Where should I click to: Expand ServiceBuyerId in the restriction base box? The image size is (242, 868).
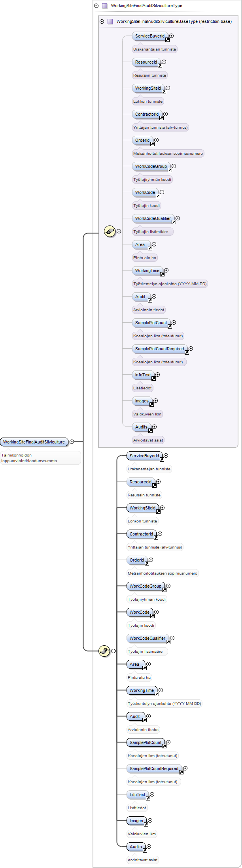(171, 36)
